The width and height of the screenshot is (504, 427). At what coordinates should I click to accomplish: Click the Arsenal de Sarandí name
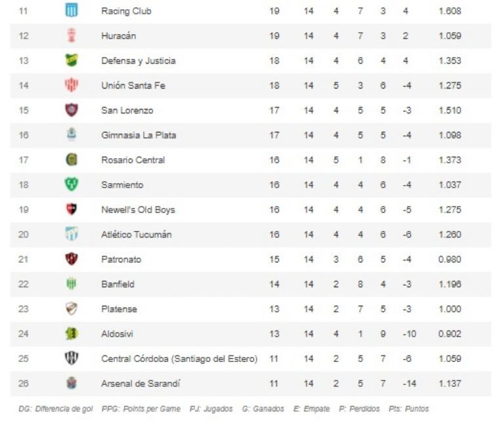(x=140, y=384)
